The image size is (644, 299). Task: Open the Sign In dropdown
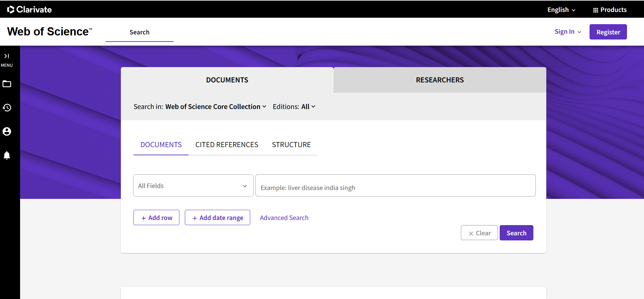pos(568,32)
